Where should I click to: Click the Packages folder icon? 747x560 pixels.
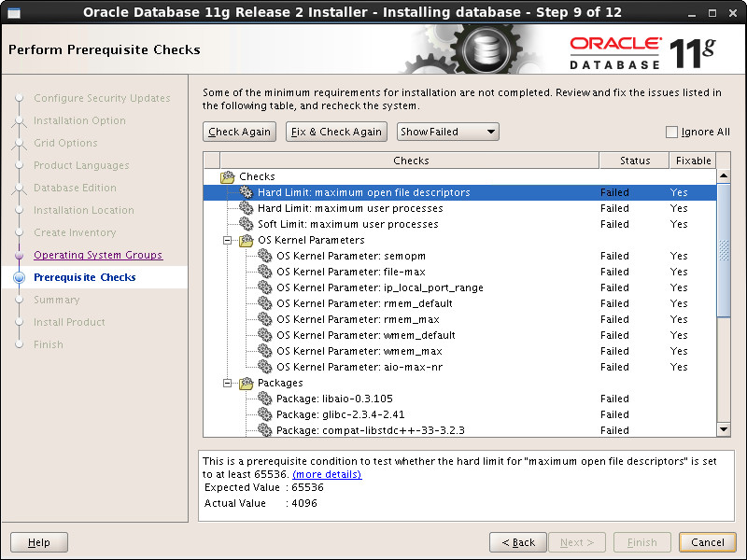click(246, 383)
